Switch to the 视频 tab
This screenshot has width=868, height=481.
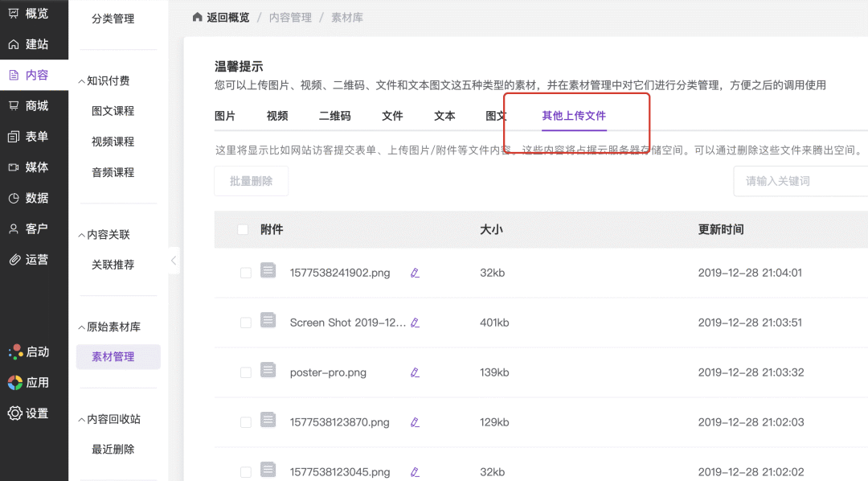(277, 116)
